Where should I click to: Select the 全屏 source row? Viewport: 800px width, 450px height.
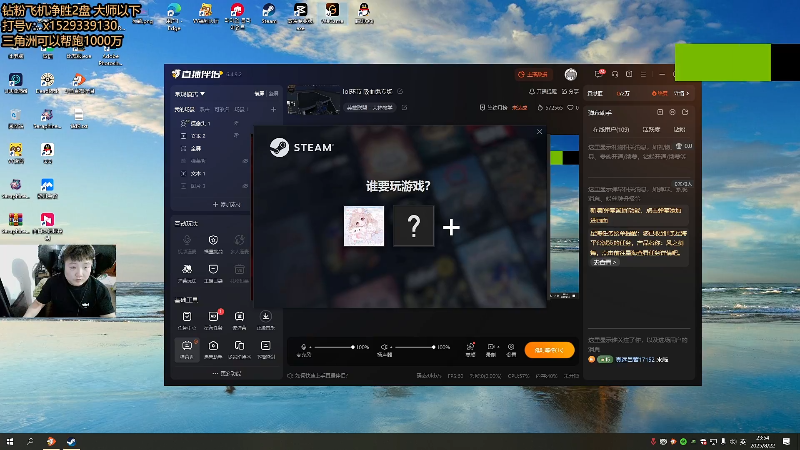[212, 148]
